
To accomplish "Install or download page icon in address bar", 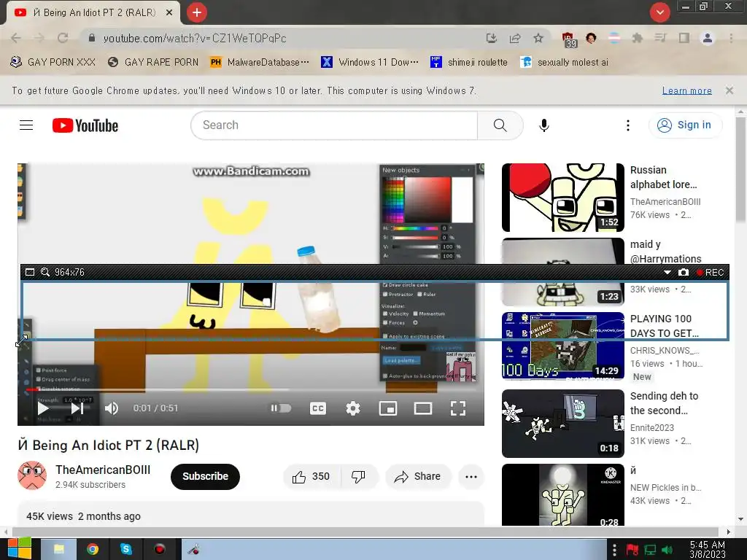I will tap(492, 38).
